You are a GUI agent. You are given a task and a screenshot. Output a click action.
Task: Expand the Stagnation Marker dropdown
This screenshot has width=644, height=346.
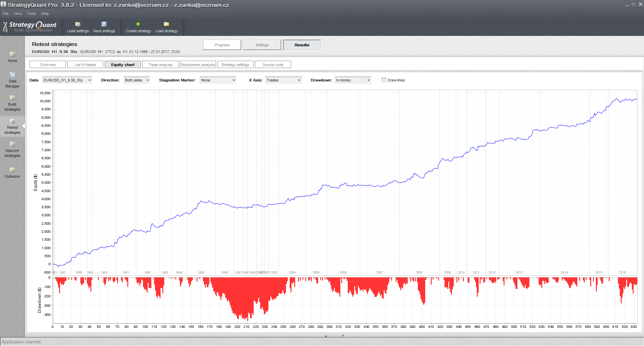[218, 80]
